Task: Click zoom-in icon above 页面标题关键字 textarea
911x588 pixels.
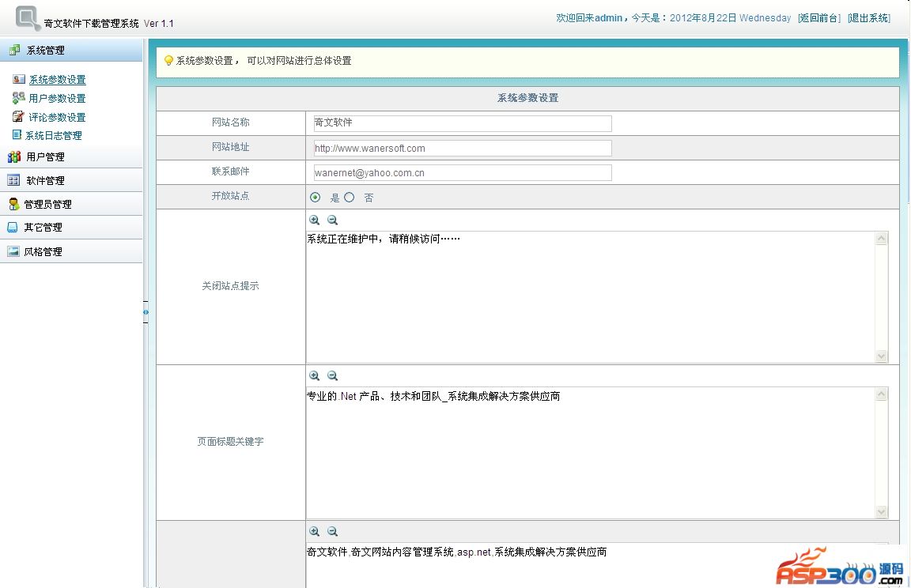Action: pos(314,376)
